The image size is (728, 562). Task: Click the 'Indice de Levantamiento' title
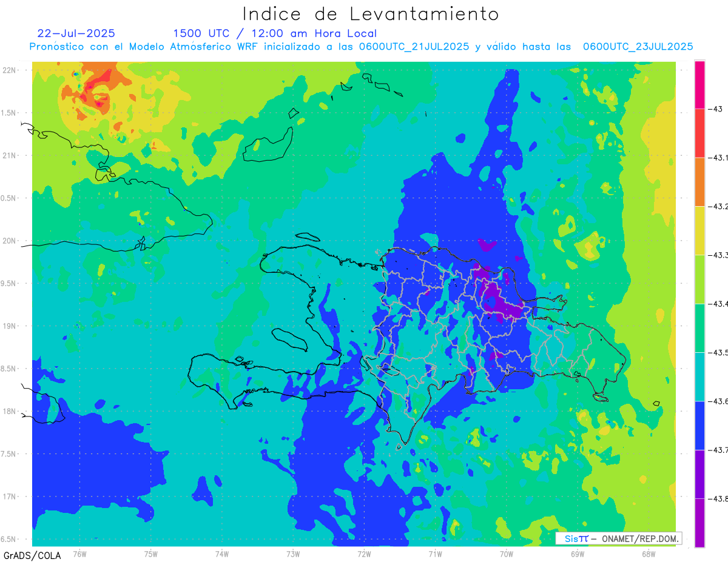371,14
